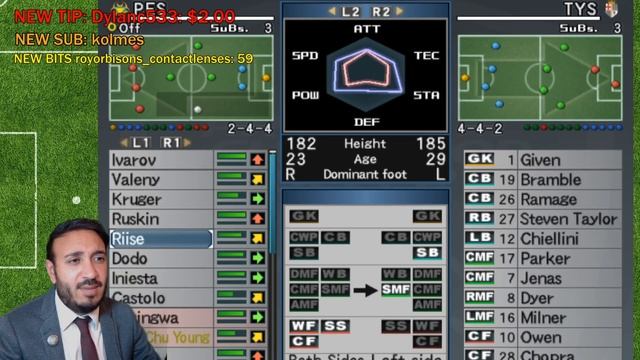Toggle the Off radio indicator
Screen dimensions: 640x360
112,28
